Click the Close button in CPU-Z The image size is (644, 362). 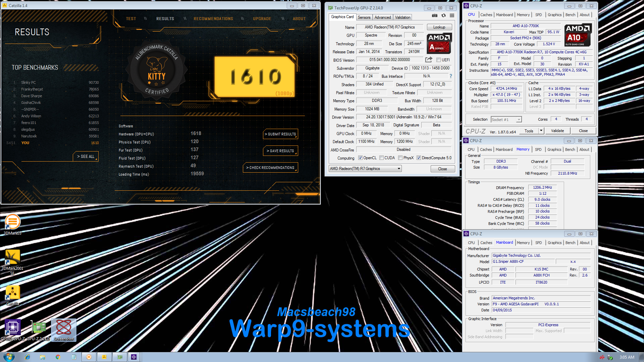[x=583, y=131]
